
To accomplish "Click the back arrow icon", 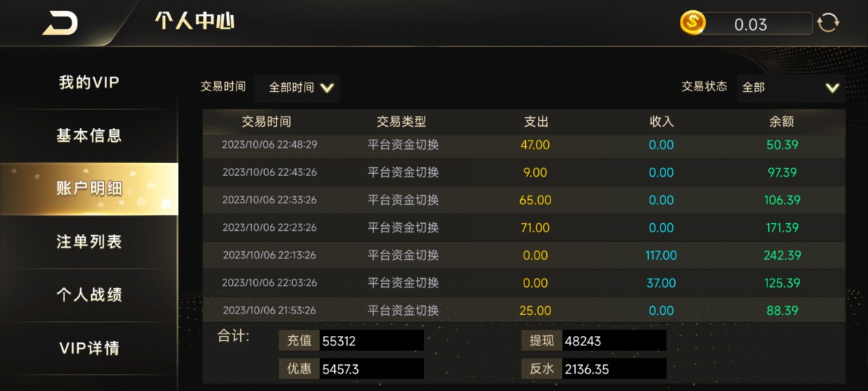I will (x=60, y=23).
